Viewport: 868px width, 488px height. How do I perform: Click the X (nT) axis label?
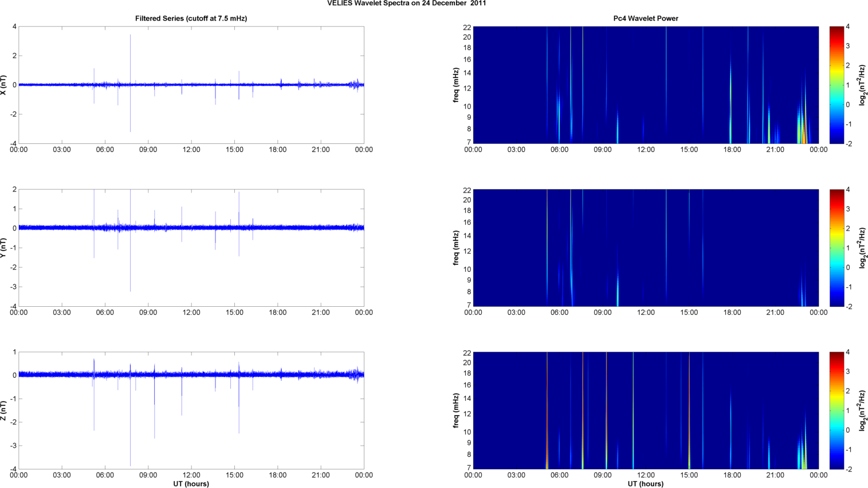[x=4, y=85]
